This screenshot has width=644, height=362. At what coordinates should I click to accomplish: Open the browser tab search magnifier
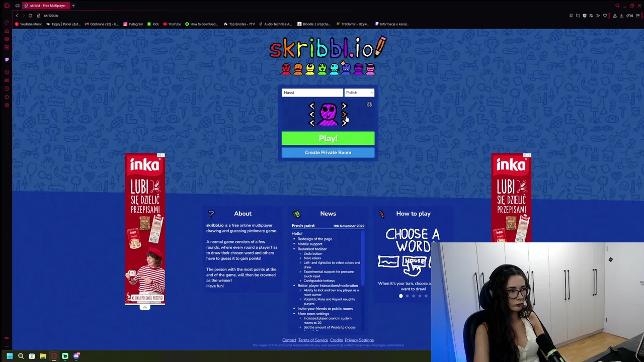tap(617, 6)
